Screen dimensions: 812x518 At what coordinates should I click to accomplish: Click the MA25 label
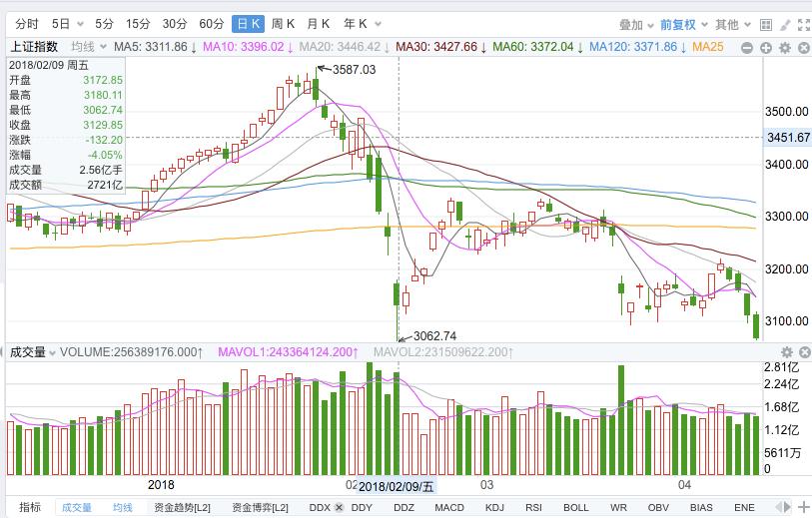pos(707,47)
